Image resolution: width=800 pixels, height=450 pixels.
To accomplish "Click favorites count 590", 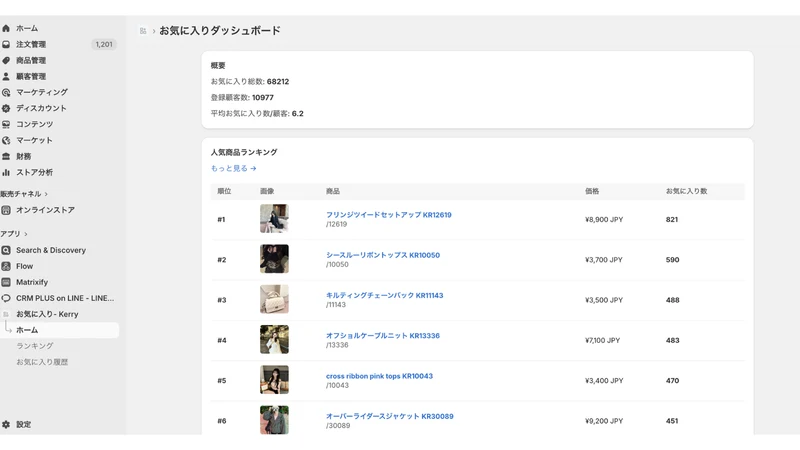I will 672,260.
